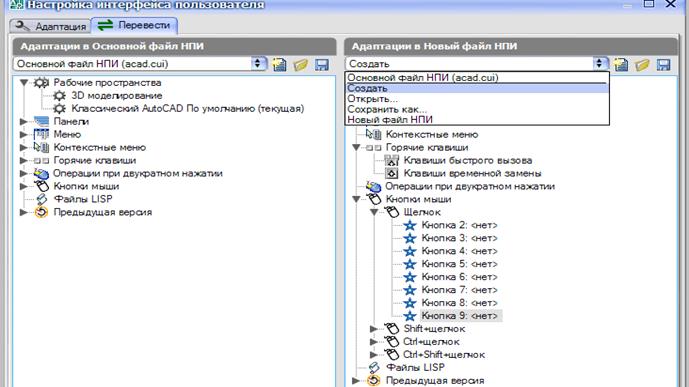Viewport: 689px width, 387px height.
Task: Click star icon of Кнопка 2
Action: click(x=410, y=225)
